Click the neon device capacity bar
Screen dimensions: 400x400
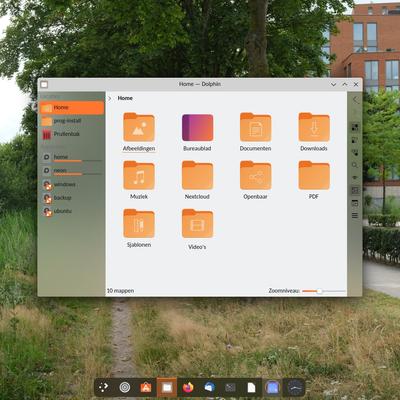click(x=77, y=174)
